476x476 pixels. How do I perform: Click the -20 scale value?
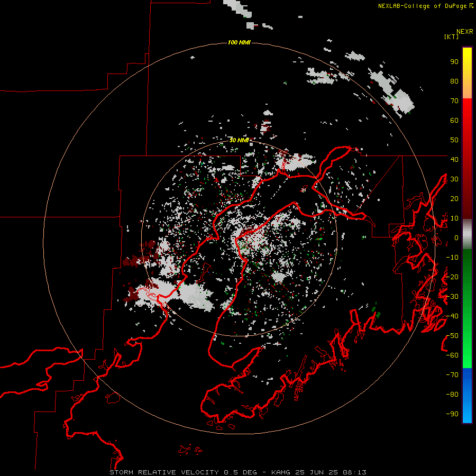point(452,277)
